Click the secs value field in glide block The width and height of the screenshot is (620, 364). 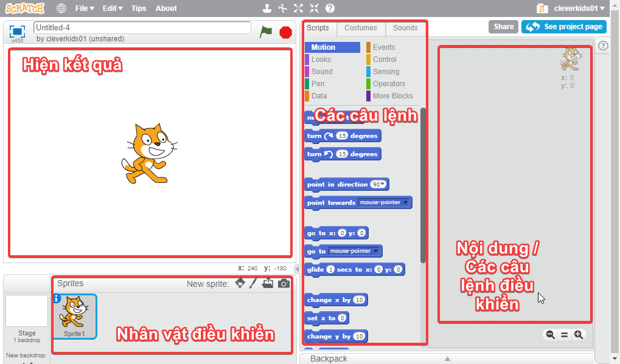coord(330,270)
